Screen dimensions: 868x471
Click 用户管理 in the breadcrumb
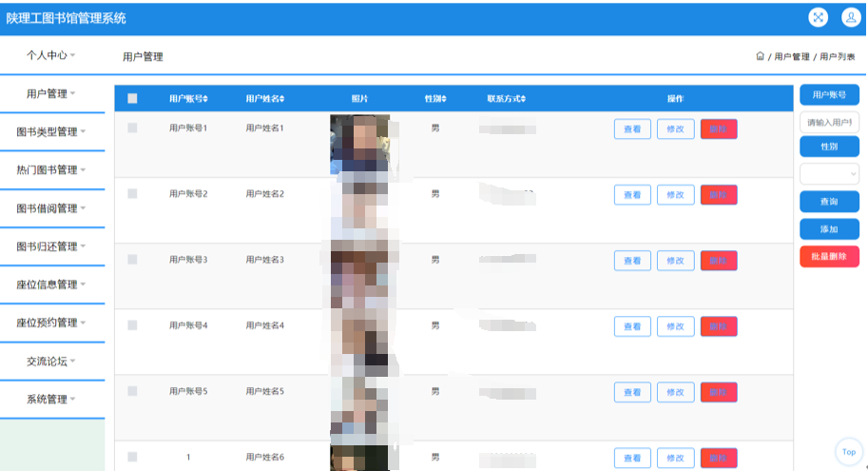point(792,56)
